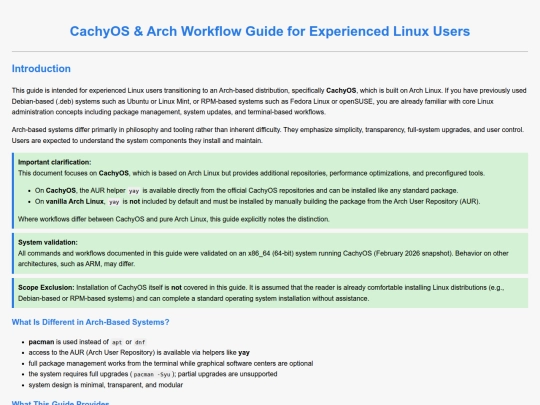Click the bold 'yay' at the end of the AUR bullet

tap(244, 353)
